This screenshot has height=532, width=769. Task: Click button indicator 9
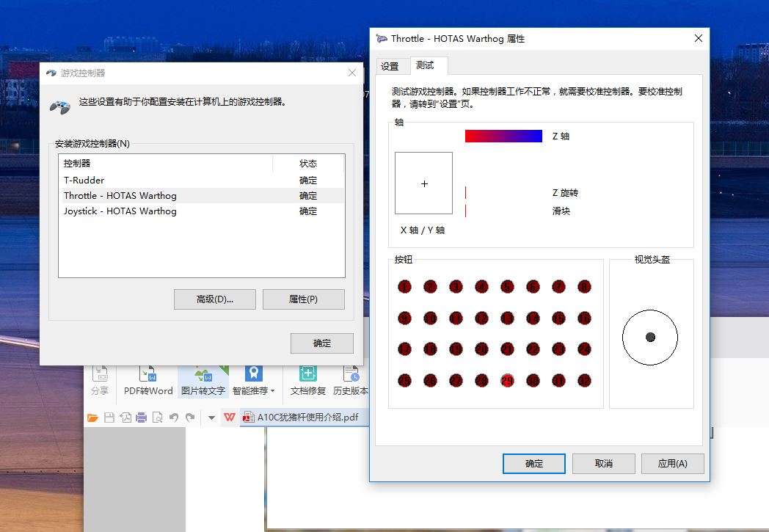(404, 318)
